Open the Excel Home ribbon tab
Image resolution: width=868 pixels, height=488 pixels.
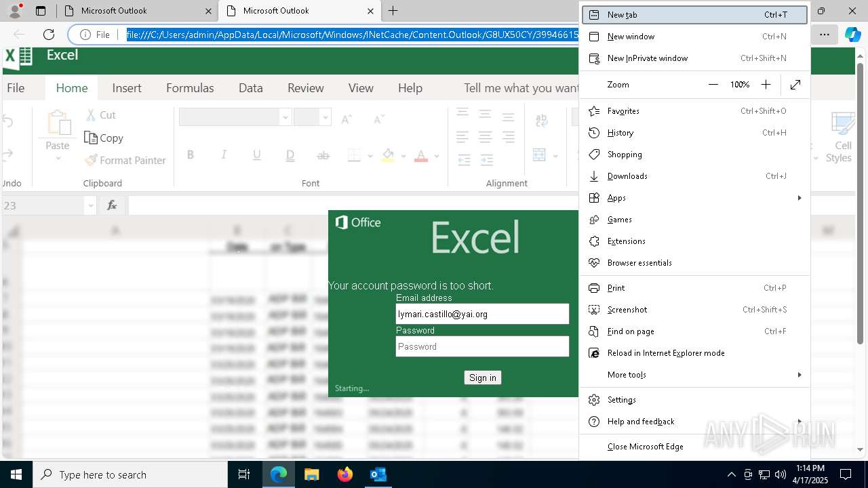coord(72,88)
